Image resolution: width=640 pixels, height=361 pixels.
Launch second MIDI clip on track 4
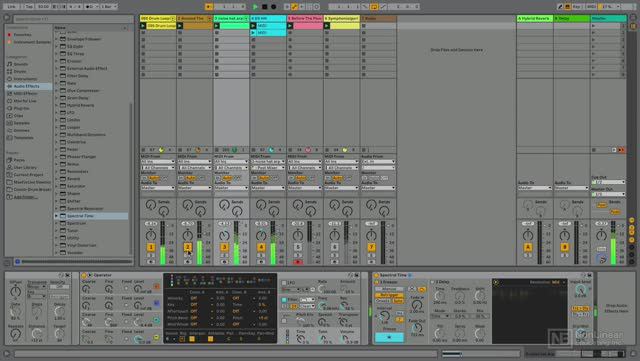tap(253, 33)
